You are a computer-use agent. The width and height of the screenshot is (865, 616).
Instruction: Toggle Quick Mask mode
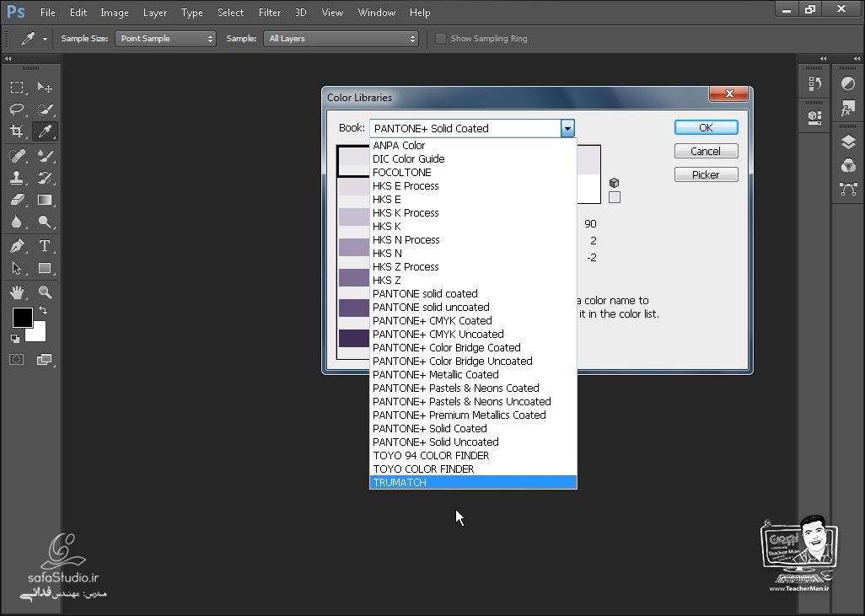[17, 360]
